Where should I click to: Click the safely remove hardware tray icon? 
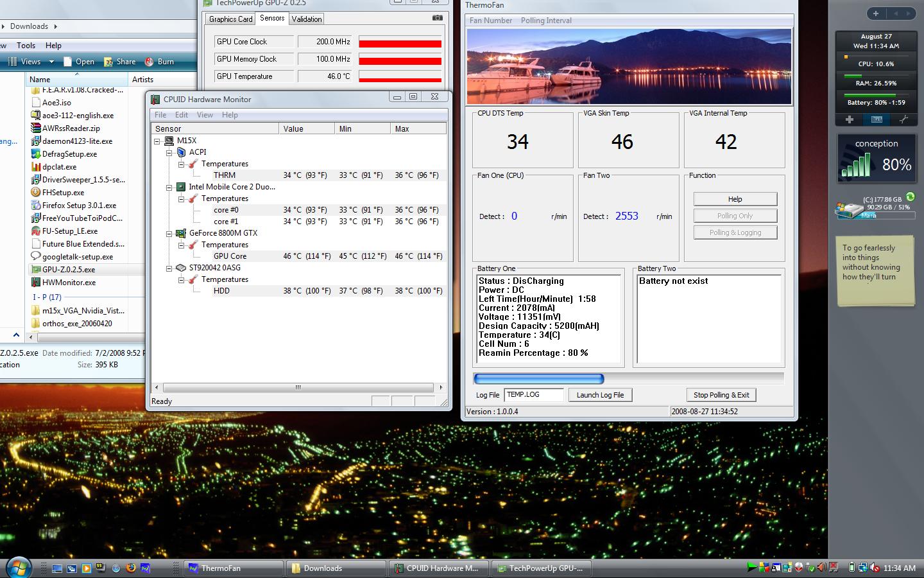pos(810,567)
